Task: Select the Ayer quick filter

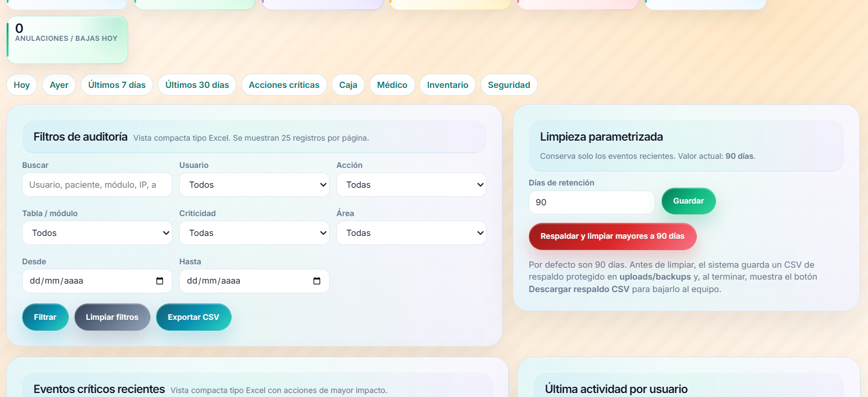Action: point(59,85)
